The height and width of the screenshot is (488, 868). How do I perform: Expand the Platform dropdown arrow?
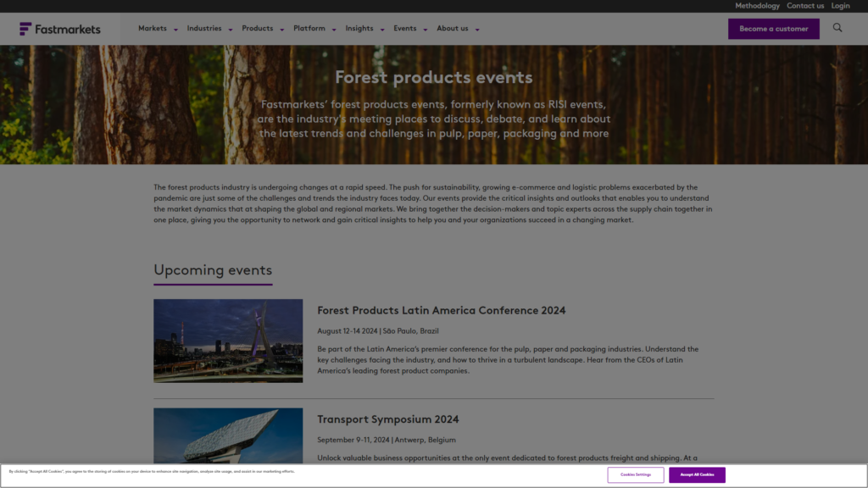tap(334, 30)
